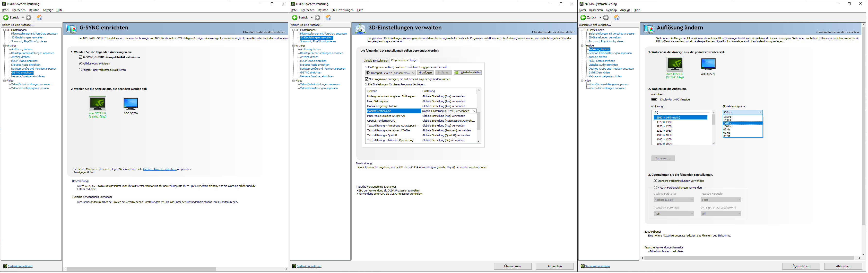Select the 1920 × 1080 resolution list entry
This screenshot has height=273, width=868.
664,131
